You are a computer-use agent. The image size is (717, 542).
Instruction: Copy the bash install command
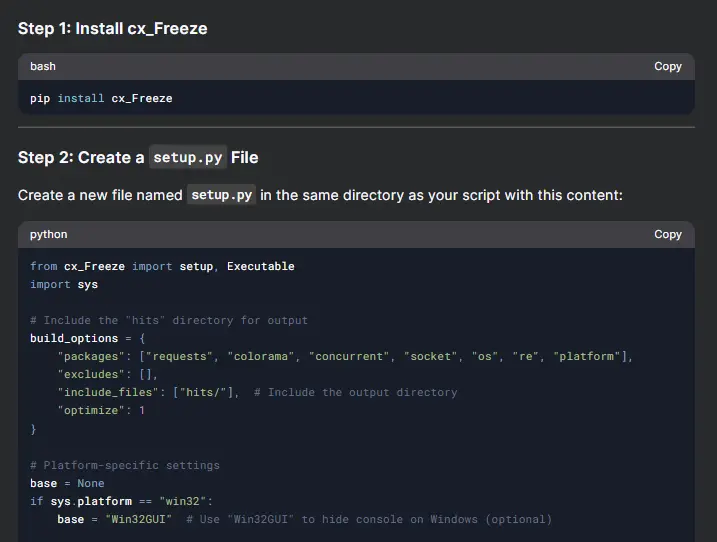tap(668, 66)
